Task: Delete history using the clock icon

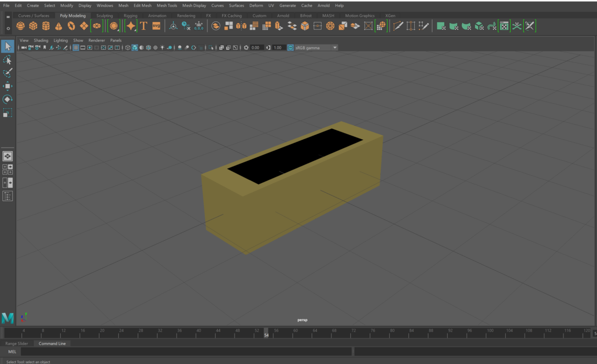Action: 186,26
